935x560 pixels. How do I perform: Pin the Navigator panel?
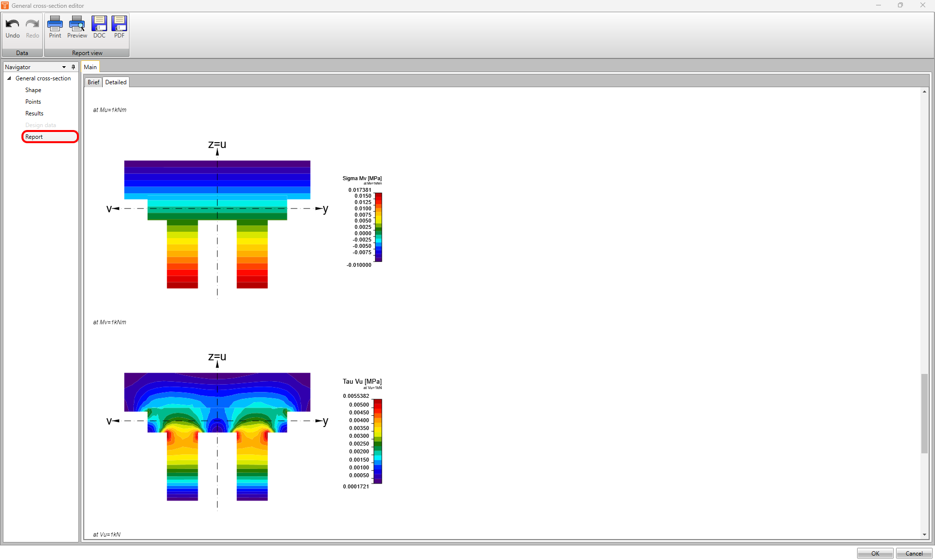click(73, 67)
